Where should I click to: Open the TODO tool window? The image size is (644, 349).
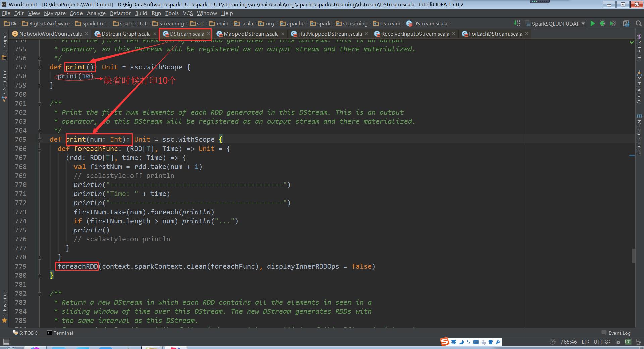point(25,333)
